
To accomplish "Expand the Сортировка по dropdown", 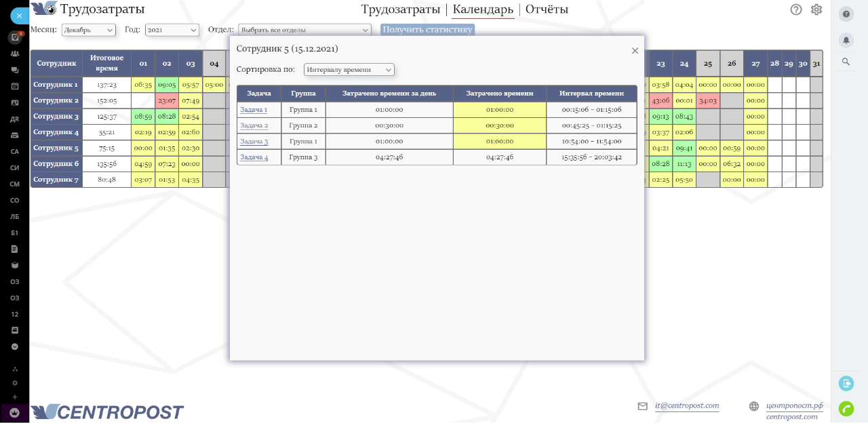I will [349, 70].
